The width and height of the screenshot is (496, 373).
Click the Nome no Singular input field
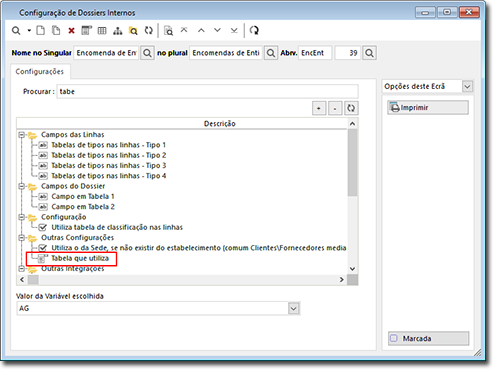[x=106, y=53]
